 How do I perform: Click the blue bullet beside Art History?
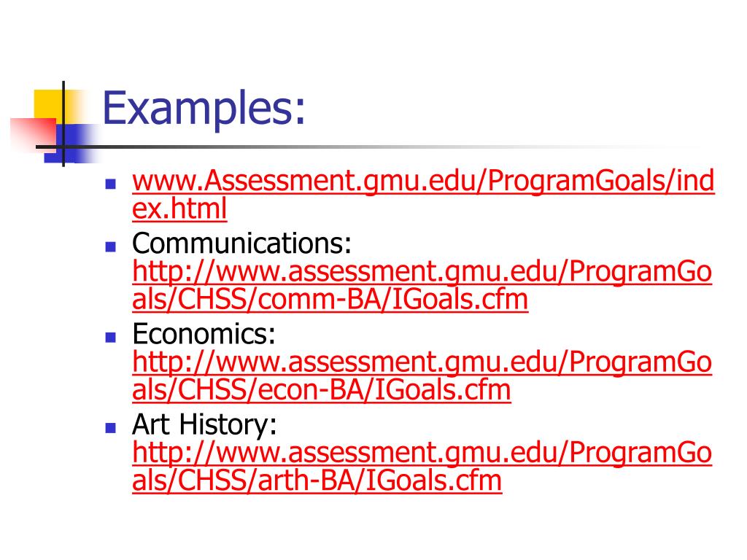click(111, 427)
